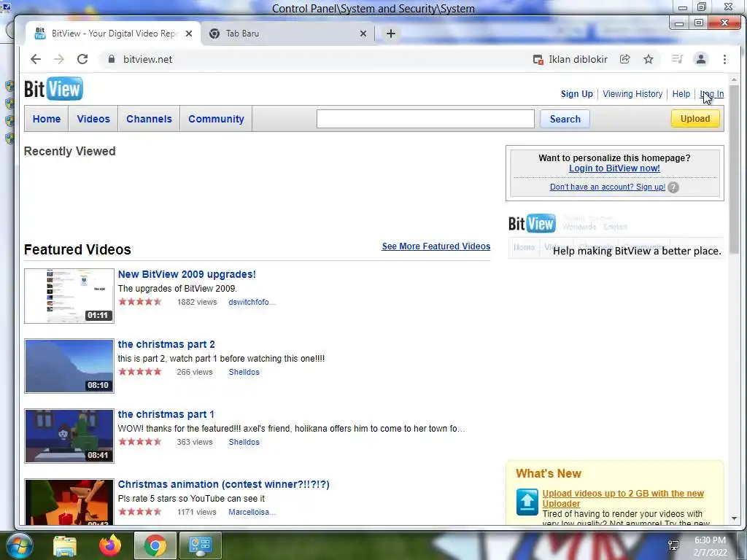The width and height of the screenshot is (747, 560).
Task: Click the browser forward arrow
Action: [58, 59]
